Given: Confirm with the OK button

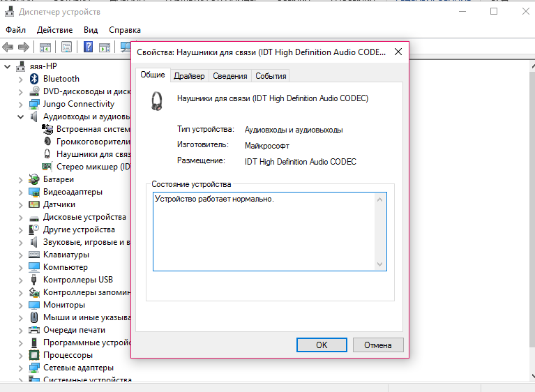Looking at the screenshot, I should 322,345.
